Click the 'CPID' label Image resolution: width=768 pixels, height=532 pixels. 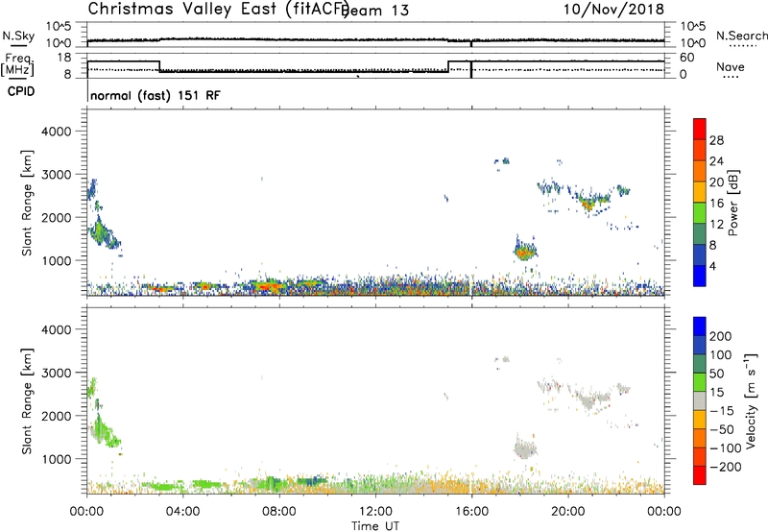(21, 91)
